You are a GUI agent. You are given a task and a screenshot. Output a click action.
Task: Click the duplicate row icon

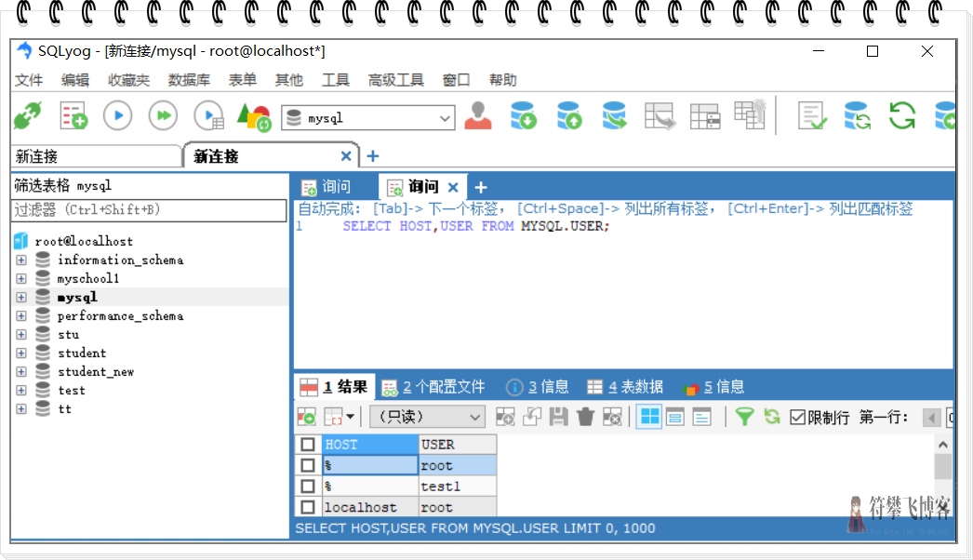[532, 417]
